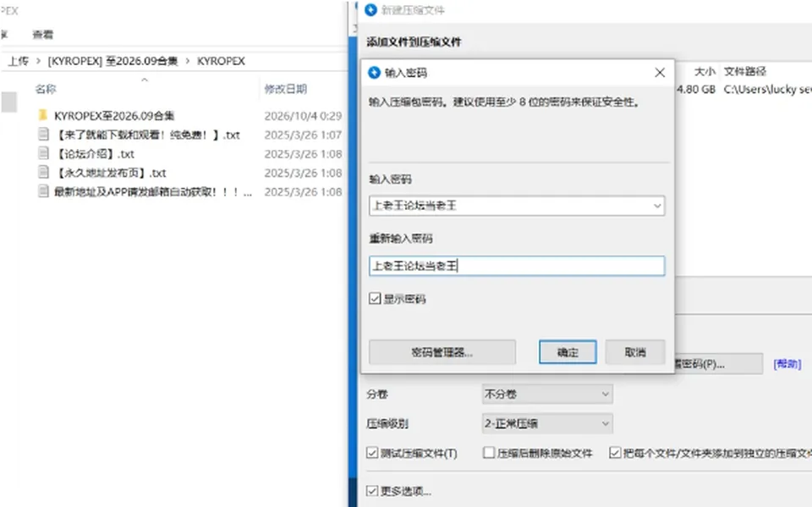Click the KYROPEX breadcrumb segment
The image size is (812, 507).
[221, 61]
